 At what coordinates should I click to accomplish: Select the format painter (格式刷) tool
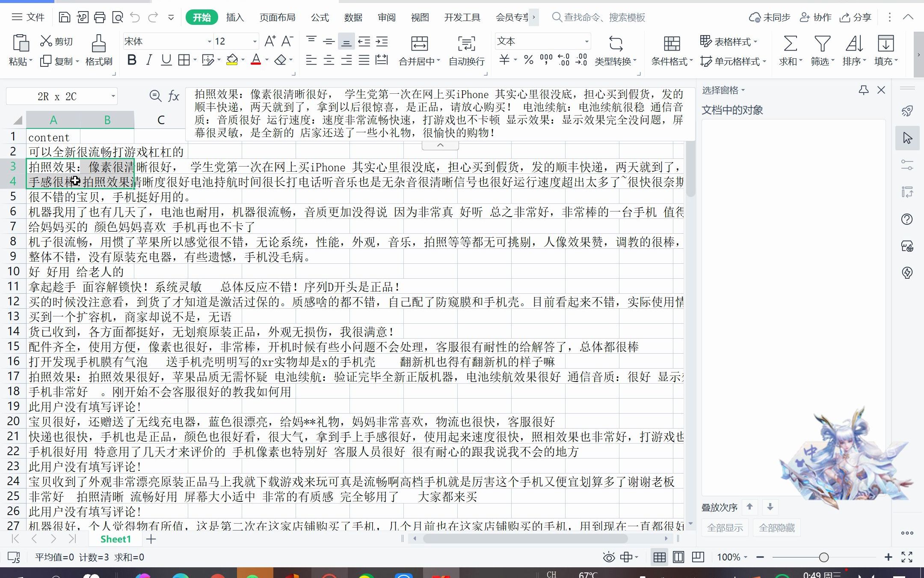click(98, 50)
